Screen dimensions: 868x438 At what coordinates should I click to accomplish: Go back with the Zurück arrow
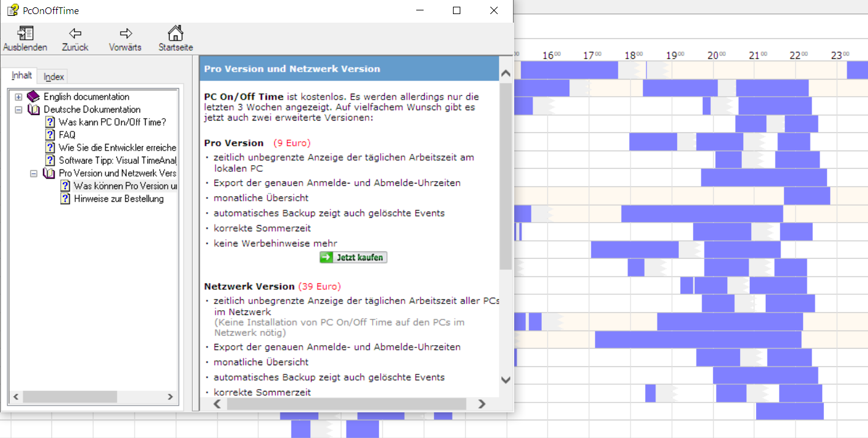pyautogui.click(x=75, y=33)
